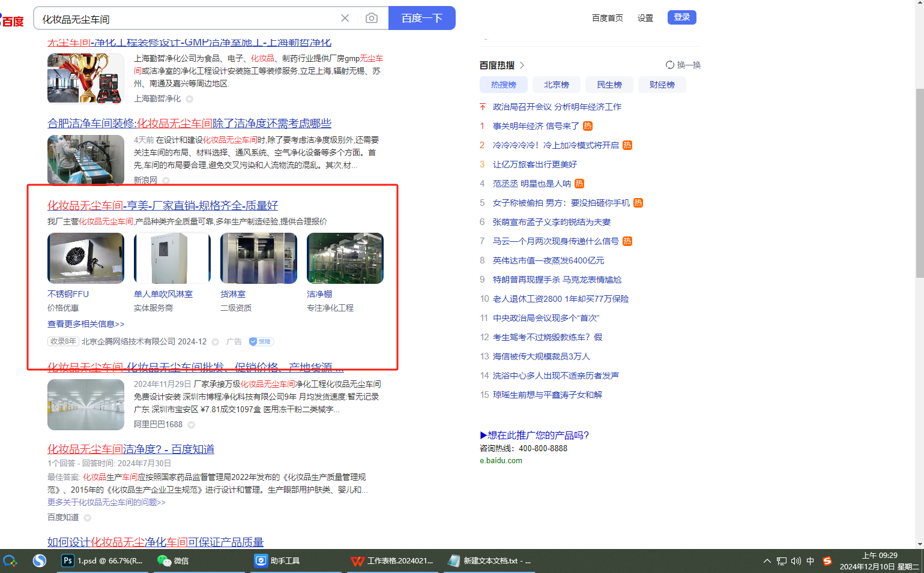This screenshot has width=924, height=573.
Task: Switch to the 热搜榜 tab
Action: 504,85
